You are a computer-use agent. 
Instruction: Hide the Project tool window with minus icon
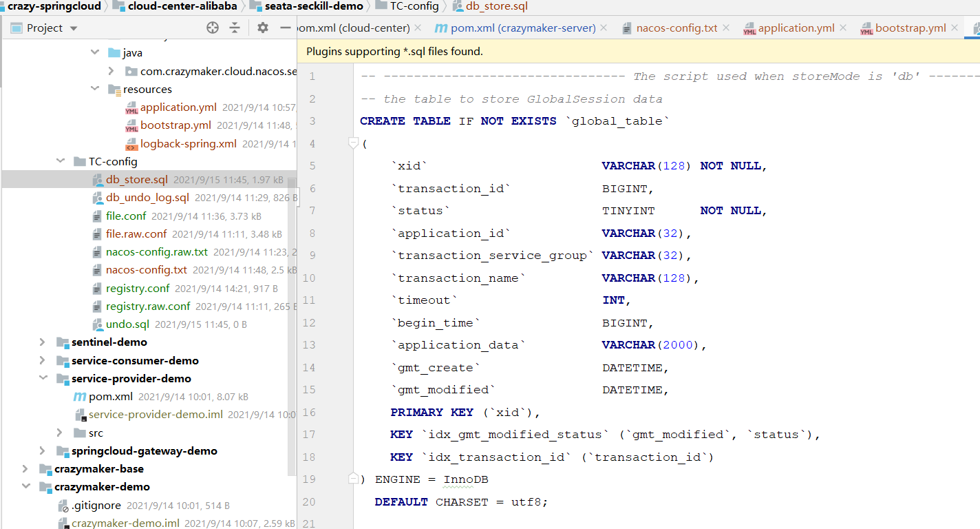tap(286, 28)
